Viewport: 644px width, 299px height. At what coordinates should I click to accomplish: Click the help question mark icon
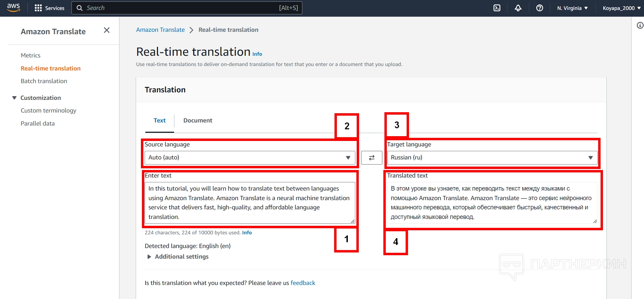(x=539, y=8)
